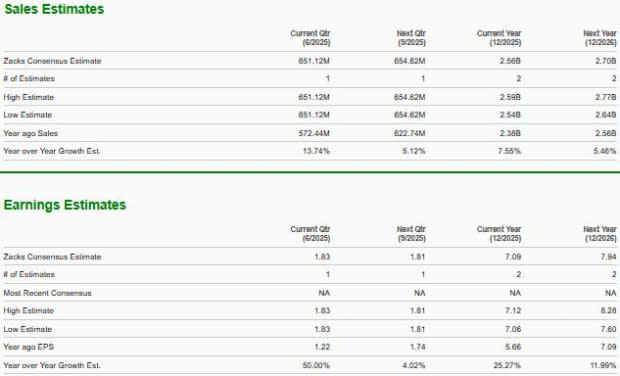Image resolution: width=620 pixels, height=376 pixels.
Task: Click Low Estimate label in Earnings table
Action: point(28,329)
